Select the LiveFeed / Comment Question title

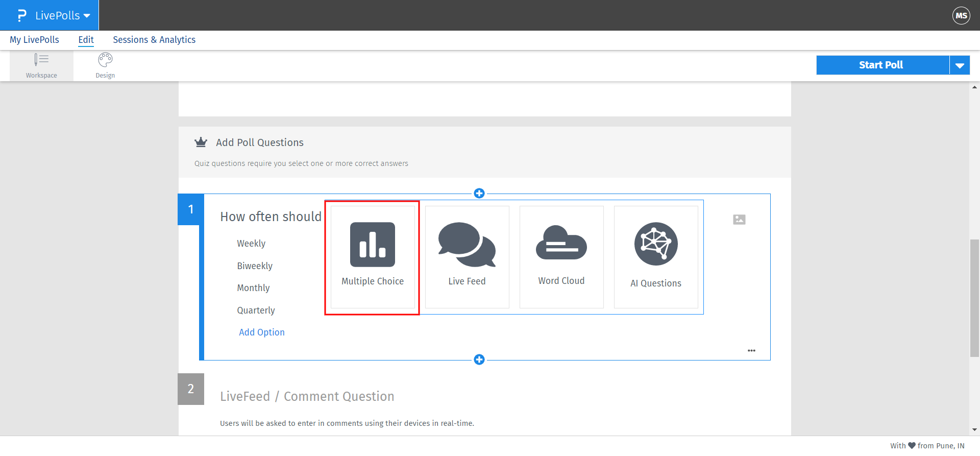pos(307,396)
